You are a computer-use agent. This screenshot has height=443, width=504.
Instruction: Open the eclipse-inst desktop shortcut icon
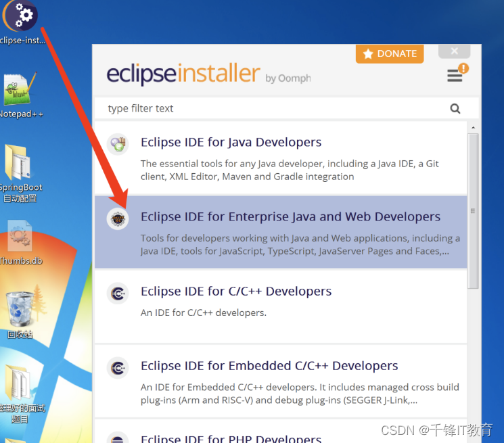[x=20, y=16]
